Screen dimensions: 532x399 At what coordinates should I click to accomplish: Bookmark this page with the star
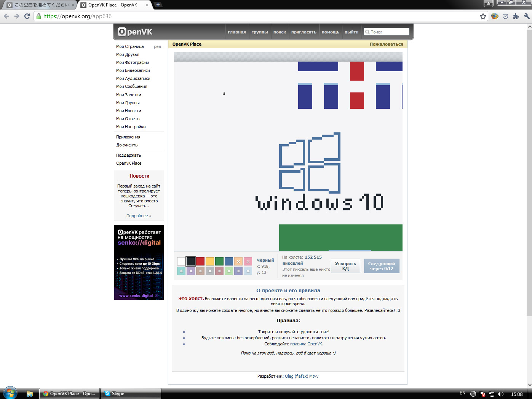tap(483, 16)
